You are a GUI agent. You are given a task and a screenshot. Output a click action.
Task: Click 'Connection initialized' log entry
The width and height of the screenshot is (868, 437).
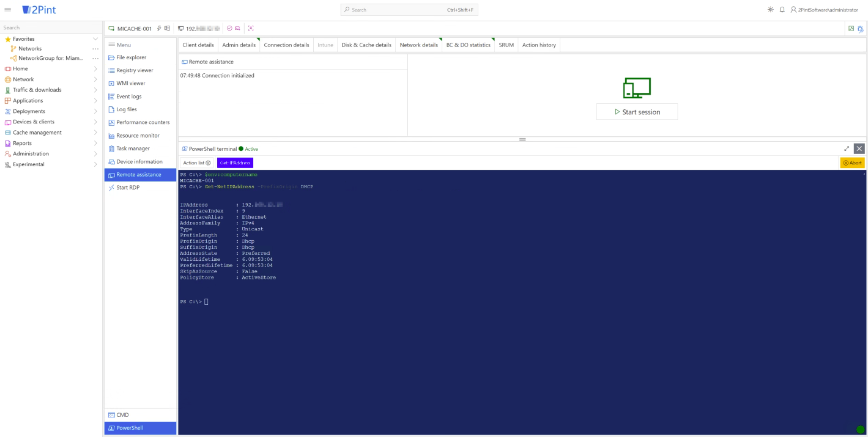click(217, 76)
